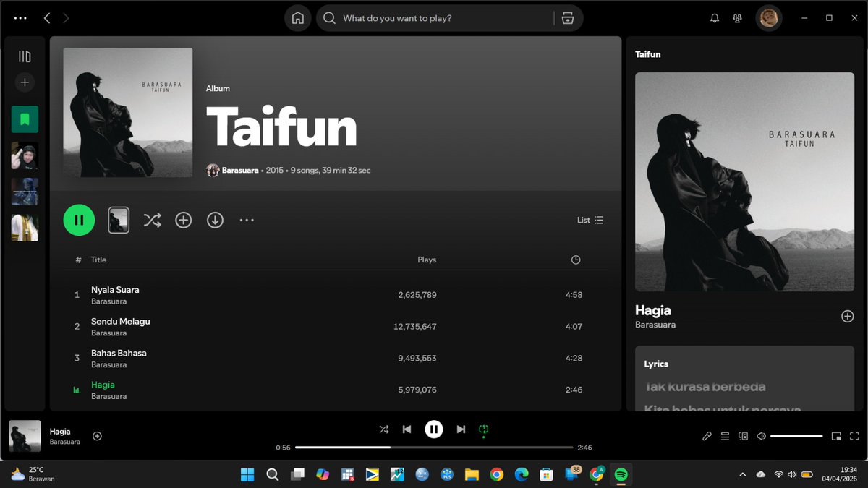Open the List view options dropdown
Viewport: 868px width, 488px height.
pos(590,220)
